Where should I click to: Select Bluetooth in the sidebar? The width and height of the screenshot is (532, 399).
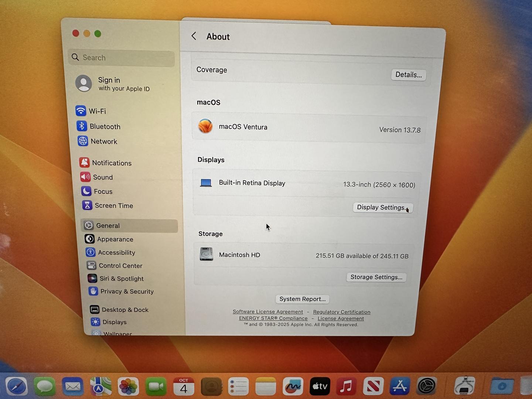click(105, 126)
